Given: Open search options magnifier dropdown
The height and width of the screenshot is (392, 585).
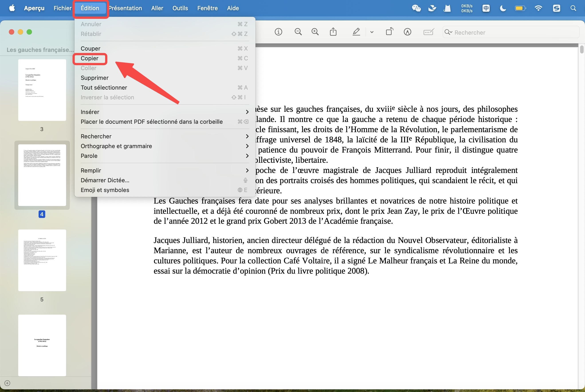Looking at the screenshot, I should tap(448, 32).
